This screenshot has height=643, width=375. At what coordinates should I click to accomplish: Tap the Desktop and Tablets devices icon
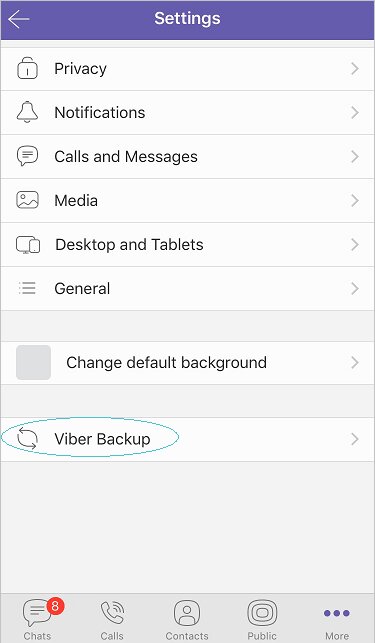click(x=28, y=245)
